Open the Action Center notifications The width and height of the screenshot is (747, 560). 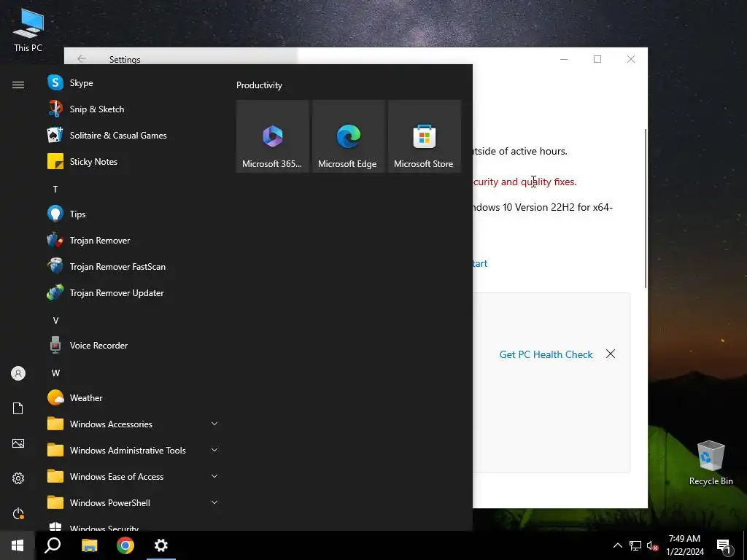(724, 547)
